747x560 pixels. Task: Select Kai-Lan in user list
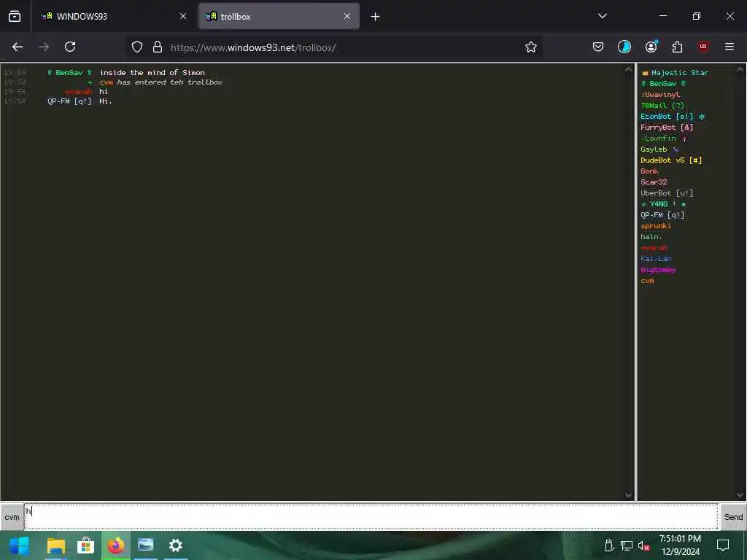656,259
